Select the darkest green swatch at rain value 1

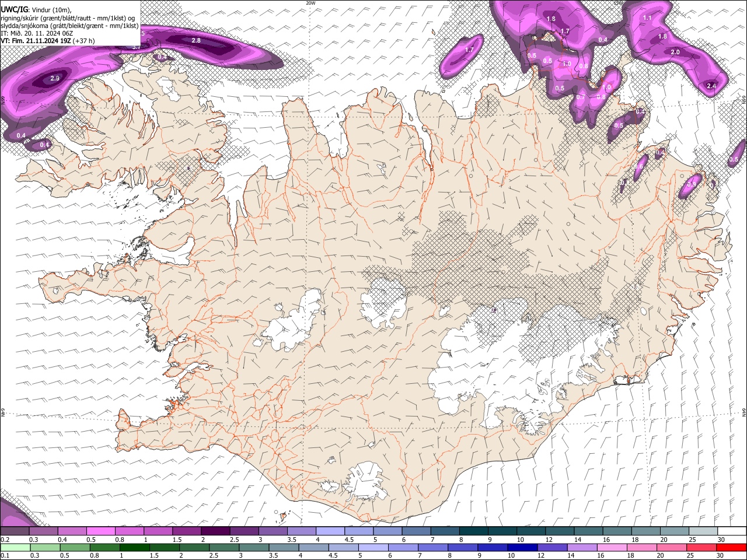134,547
